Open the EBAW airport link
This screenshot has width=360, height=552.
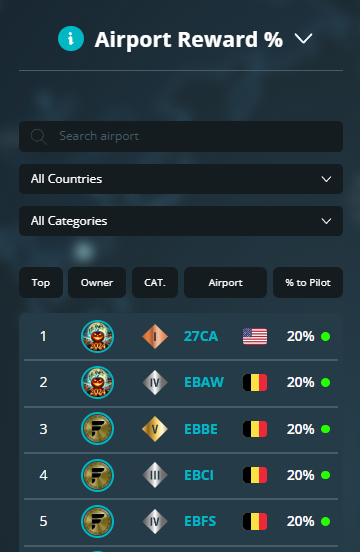(x=204, y=382)
